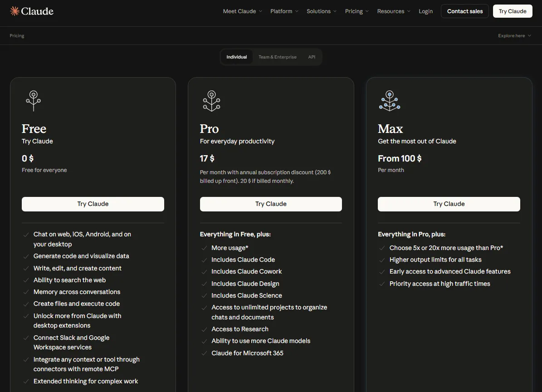This screenshot has height=392, width=542.
Task: Go to the Login page
Action: coord(425,11)
